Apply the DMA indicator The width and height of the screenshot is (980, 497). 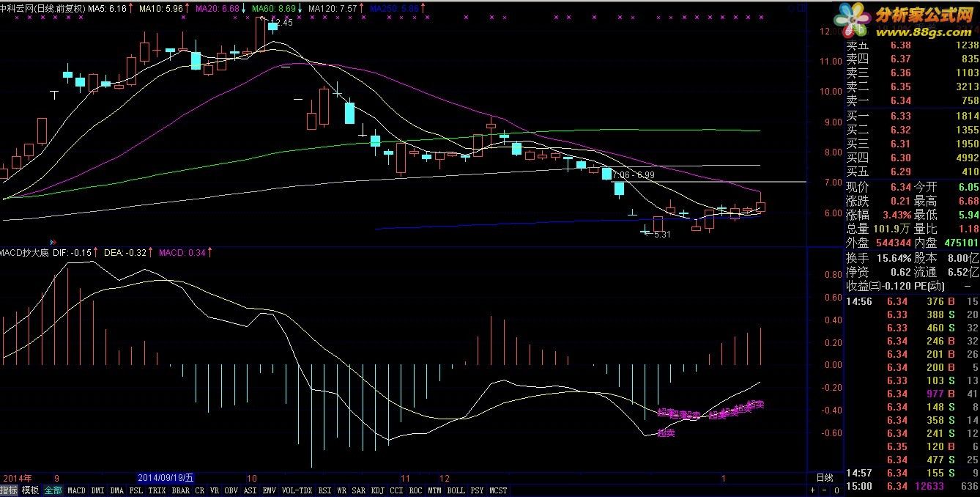click(x=117, y=490)
